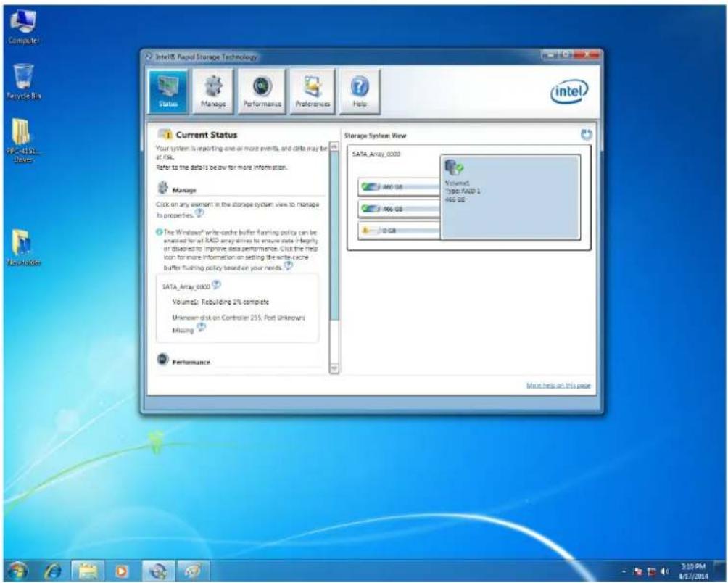Click the taskbar clock showing 3:10 PM
The height and width of the screenshot is (583, 728).
[693, 571]
